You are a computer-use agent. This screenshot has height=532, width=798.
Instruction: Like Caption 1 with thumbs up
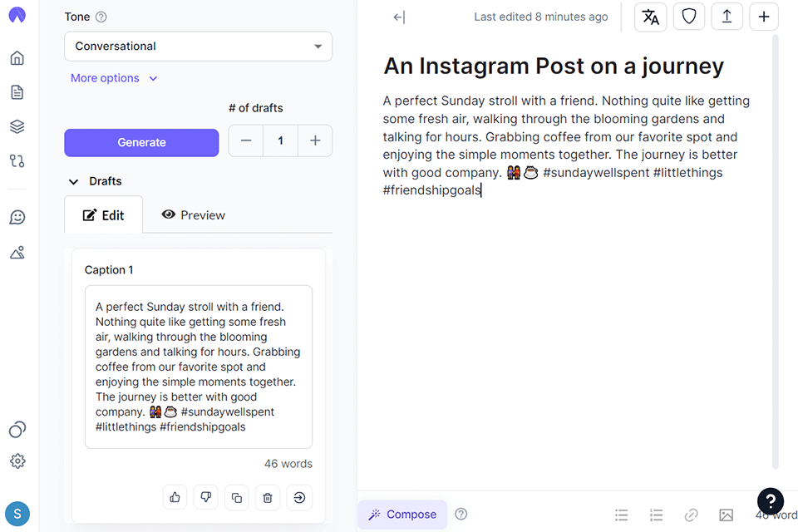click(x=175, y=497)
